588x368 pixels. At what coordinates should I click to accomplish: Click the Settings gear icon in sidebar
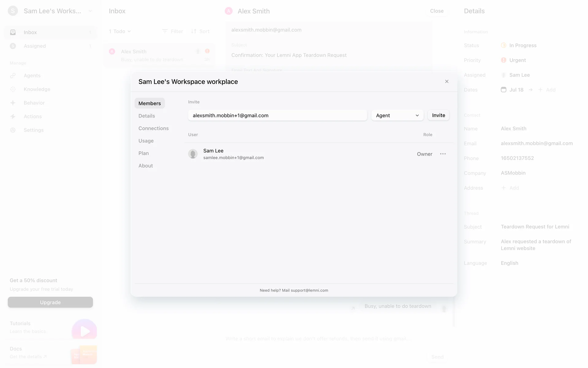(x=13, y=130)
